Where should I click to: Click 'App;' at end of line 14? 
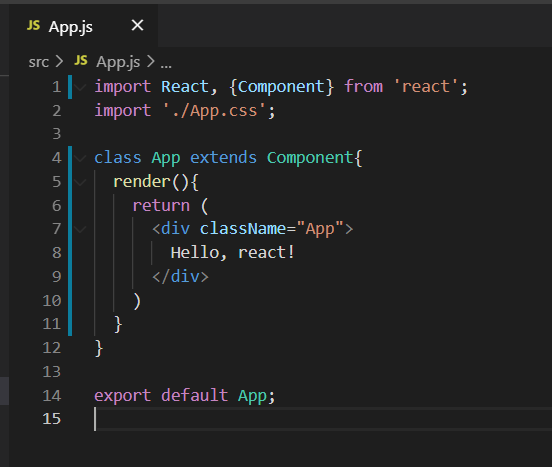coord(257,396)
